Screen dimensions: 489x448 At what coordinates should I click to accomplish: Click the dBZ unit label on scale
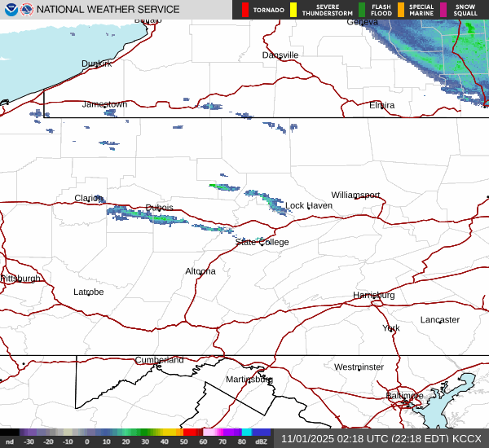pos(261,441)
